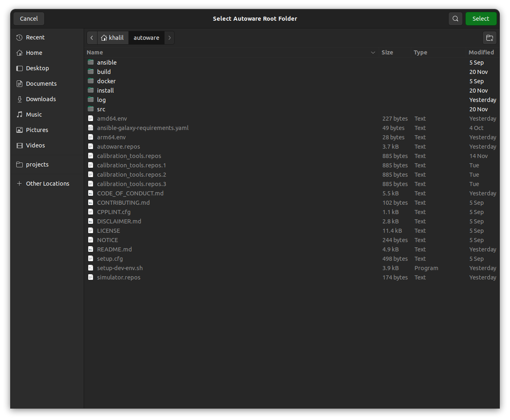Create a new folder using the toolbar icon

pyautogui.click(x=490, y=37)
